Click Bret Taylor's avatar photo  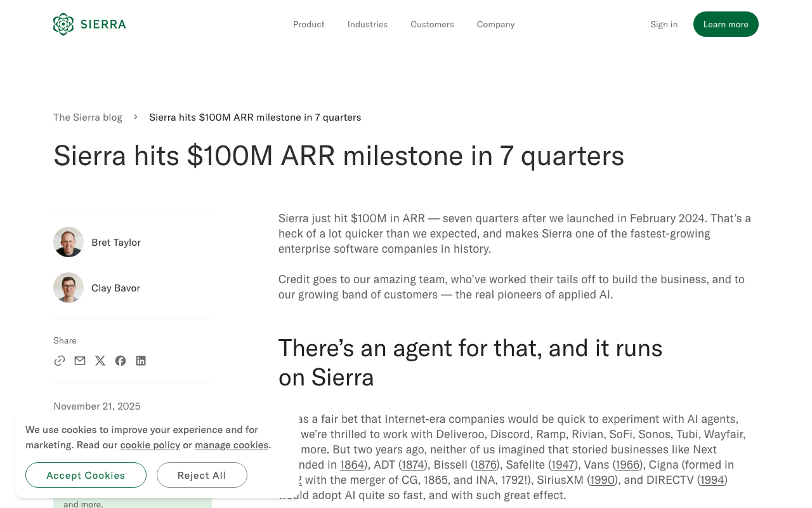69,242
